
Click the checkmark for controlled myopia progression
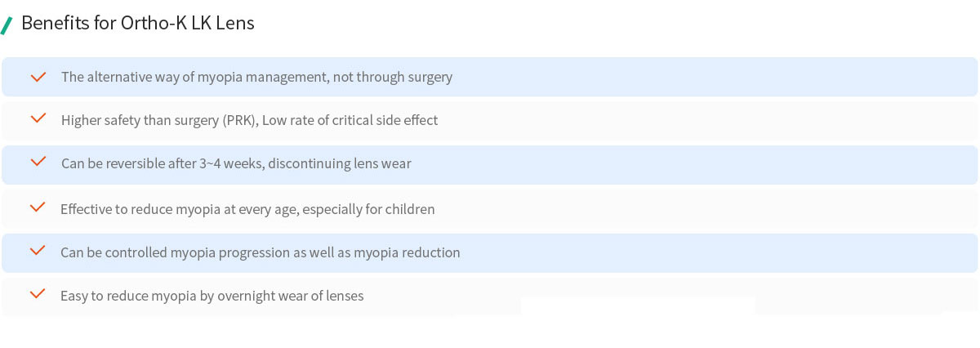[x=38, y=252]
